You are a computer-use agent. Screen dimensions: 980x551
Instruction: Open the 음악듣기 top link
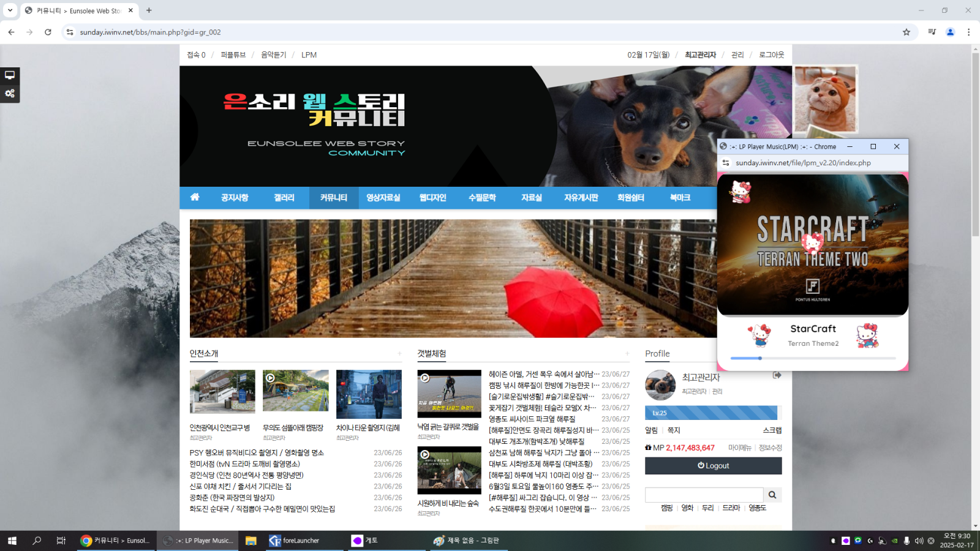pyautogui.click(x=273, y=55)
